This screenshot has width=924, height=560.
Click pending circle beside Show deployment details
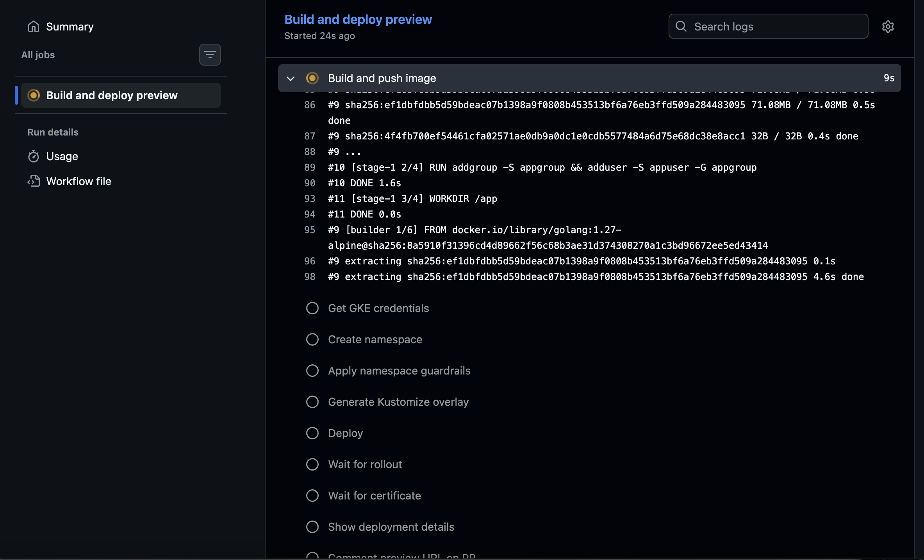[312, 527]
